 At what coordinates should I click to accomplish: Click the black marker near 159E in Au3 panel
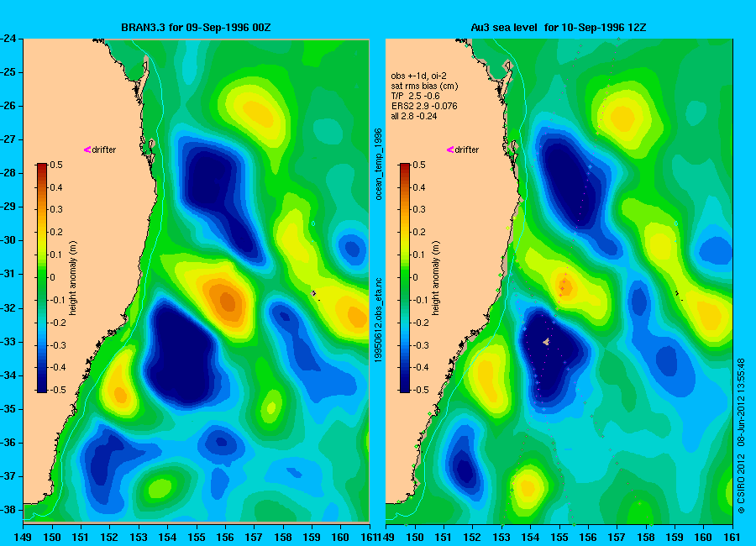(x=678, y=294)
